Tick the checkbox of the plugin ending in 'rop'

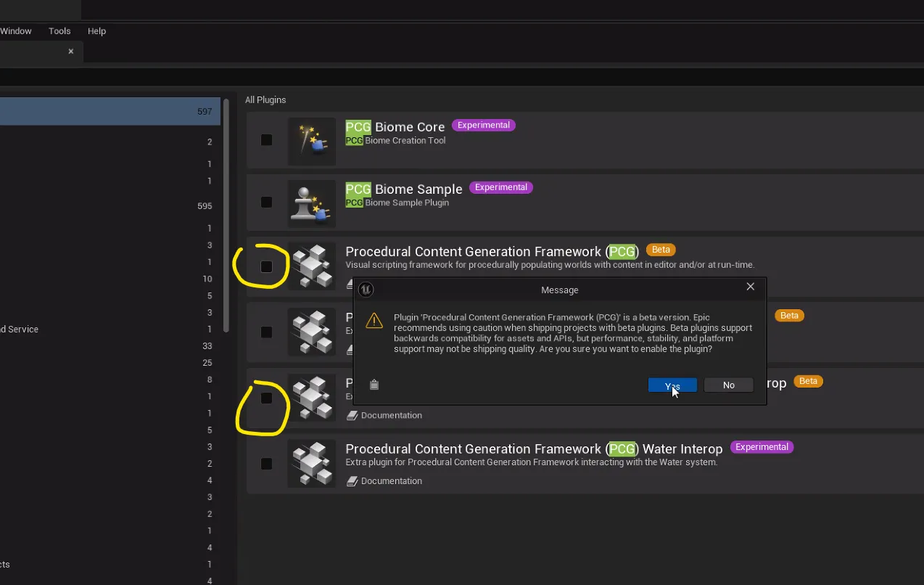click(x=266, y=398)
